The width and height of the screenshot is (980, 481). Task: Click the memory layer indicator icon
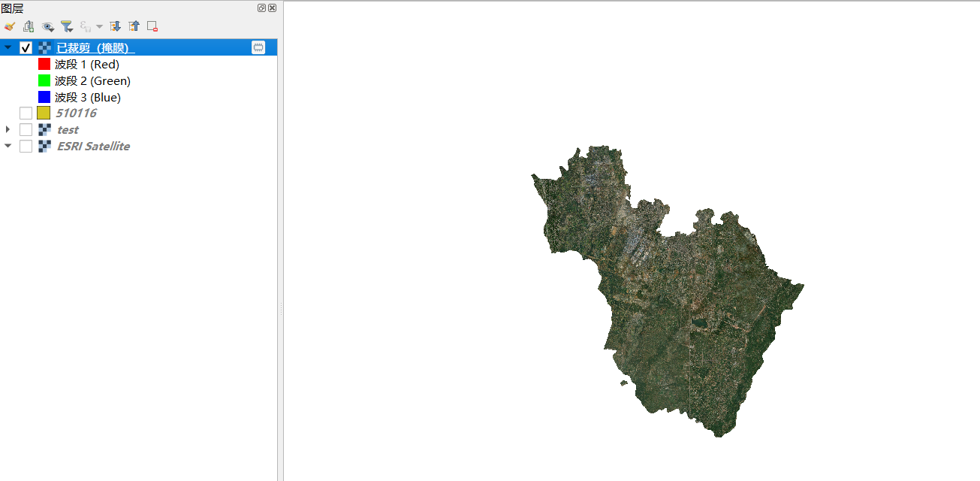click(258, 47)
